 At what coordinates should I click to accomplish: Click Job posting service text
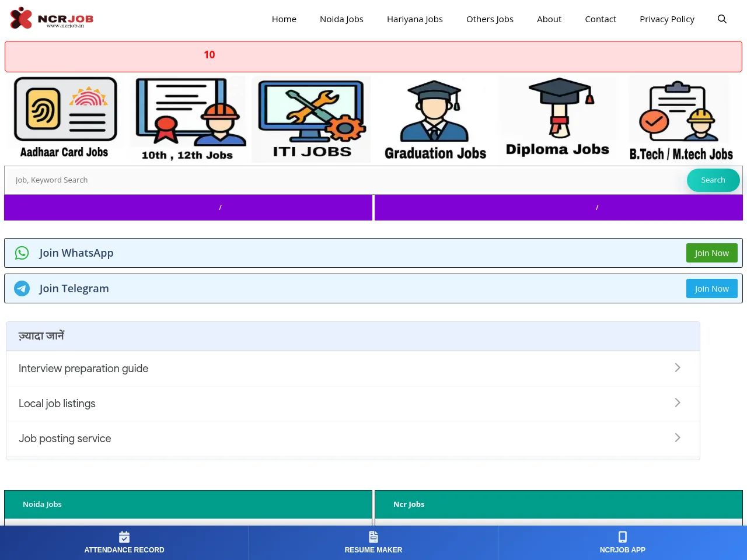(x=65, y=439)
